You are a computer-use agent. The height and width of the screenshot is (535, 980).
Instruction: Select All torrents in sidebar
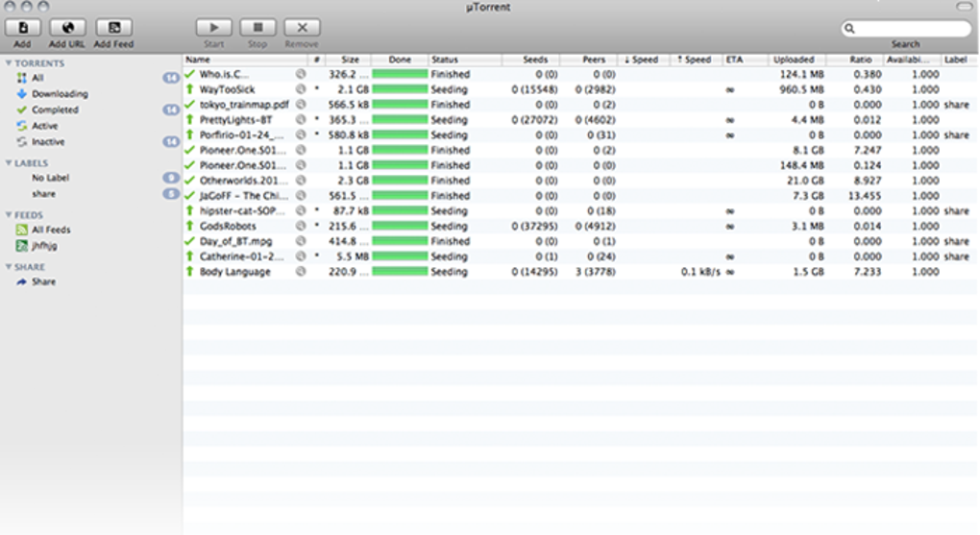37,78
